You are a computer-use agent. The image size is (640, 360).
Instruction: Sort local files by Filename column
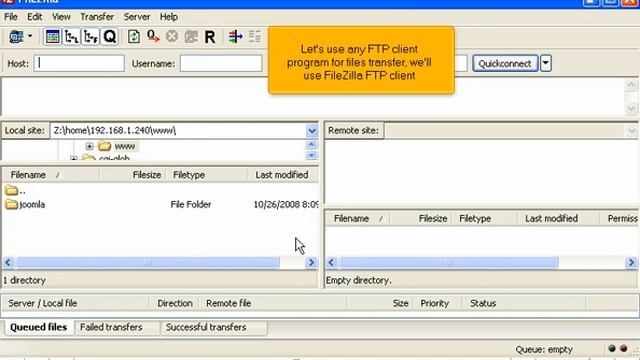pyautogui.click(x=51, y=175)
